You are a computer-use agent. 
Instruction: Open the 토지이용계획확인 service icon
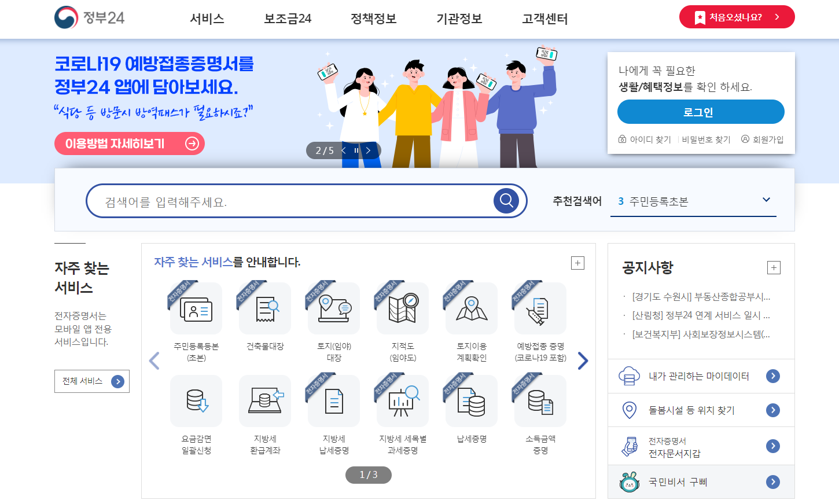coord(472,308)
